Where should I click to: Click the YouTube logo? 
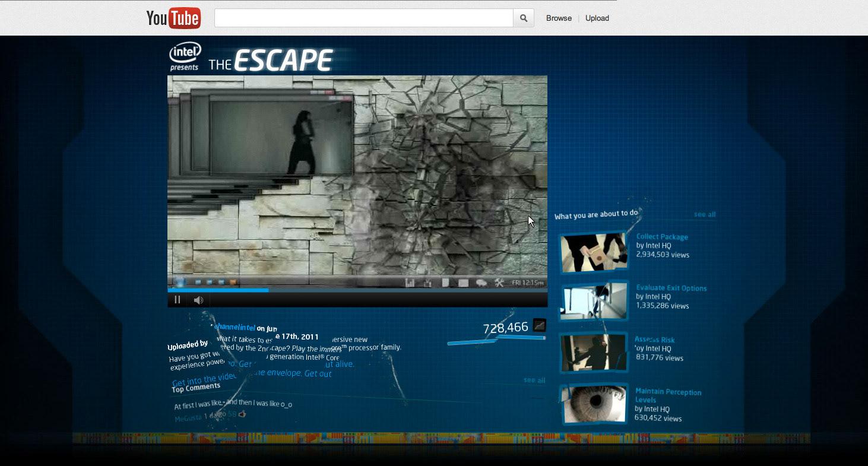pos(173,18)
